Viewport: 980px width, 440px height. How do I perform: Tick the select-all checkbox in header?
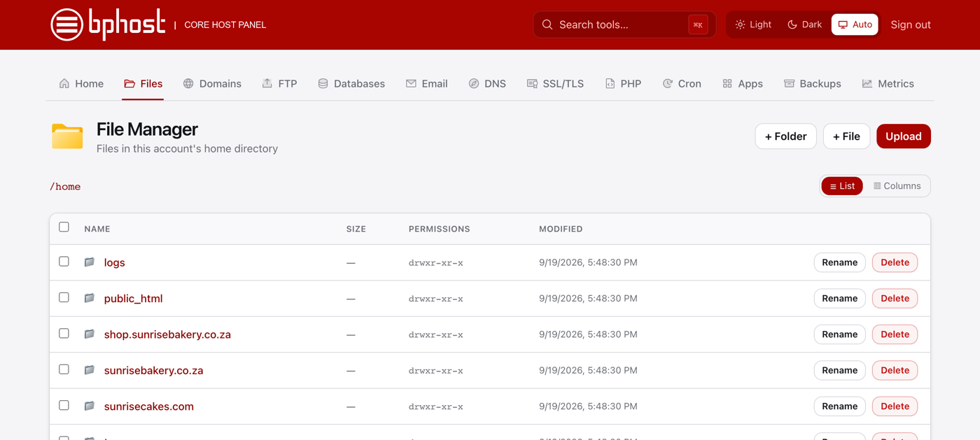pyautogui.click(x=64, y=227)
